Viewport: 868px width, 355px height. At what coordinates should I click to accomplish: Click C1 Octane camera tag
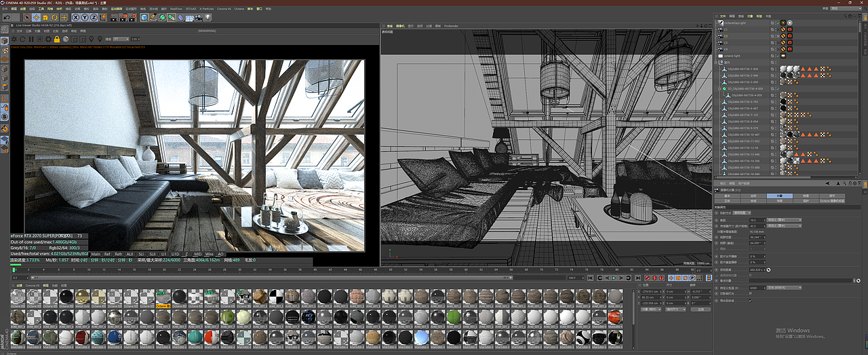coord(789,29)
